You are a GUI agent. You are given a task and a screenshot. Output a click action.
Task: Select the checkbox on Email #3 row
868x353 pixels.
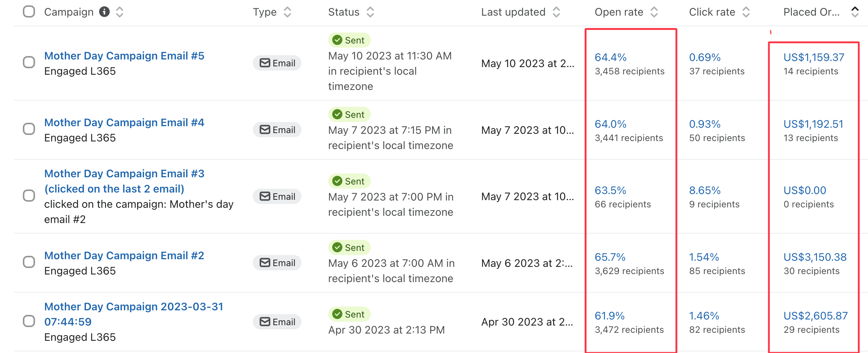point(29,196)
